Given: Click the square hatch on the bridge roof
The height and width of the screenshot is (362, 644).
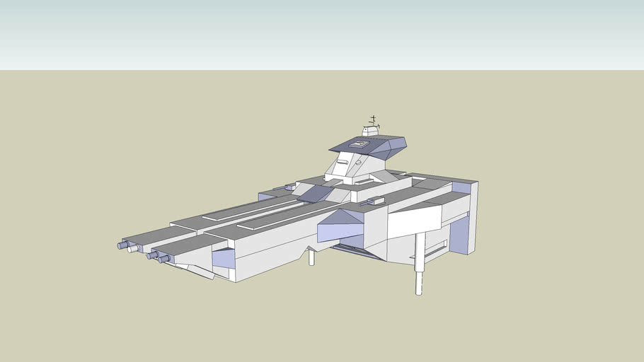Looking at the screenshot, I should point(359,144).
